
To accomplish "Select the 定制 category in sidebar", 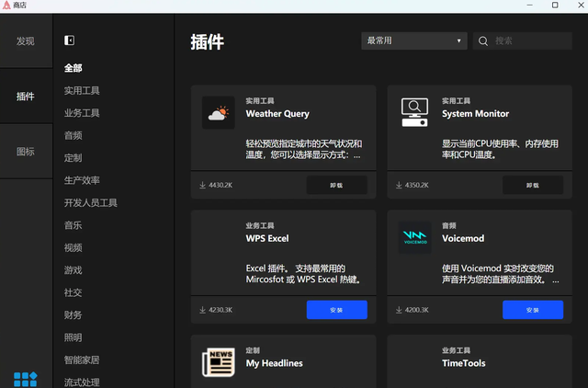I will coord(73,158).
